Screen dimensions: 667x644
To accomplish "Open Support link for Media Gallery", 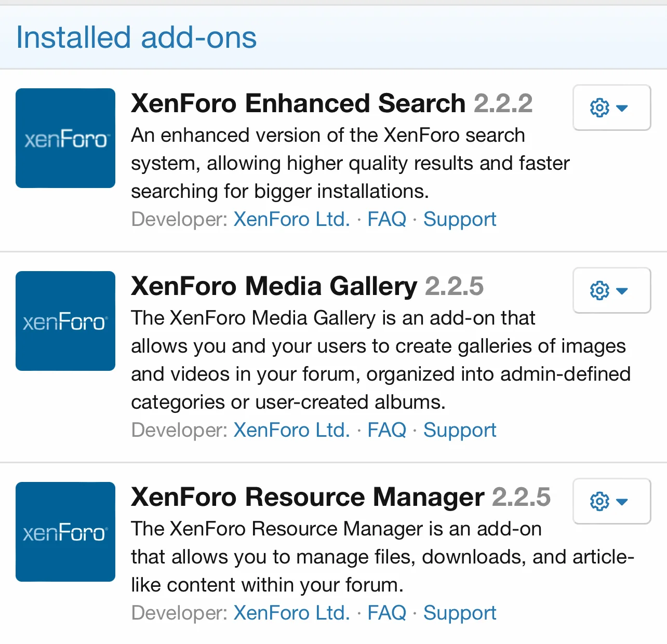I will (x=459, y=430).
